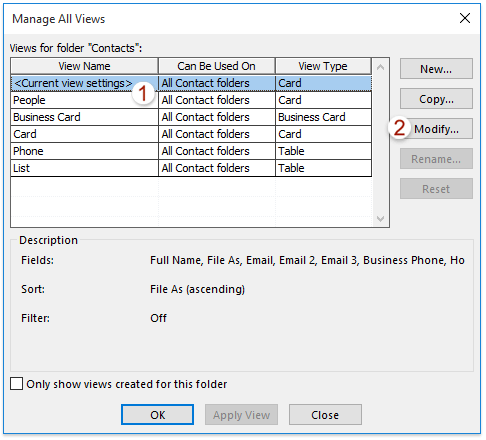Screen dimensions: 486x440
Task: Select the Current view settings row
Action: 191,83
